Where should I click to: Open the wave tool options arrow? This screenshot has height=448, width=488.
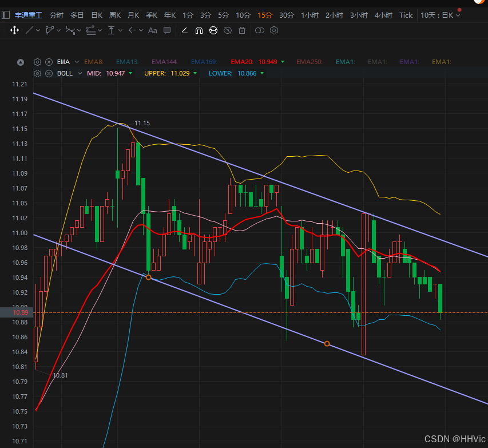80,30
